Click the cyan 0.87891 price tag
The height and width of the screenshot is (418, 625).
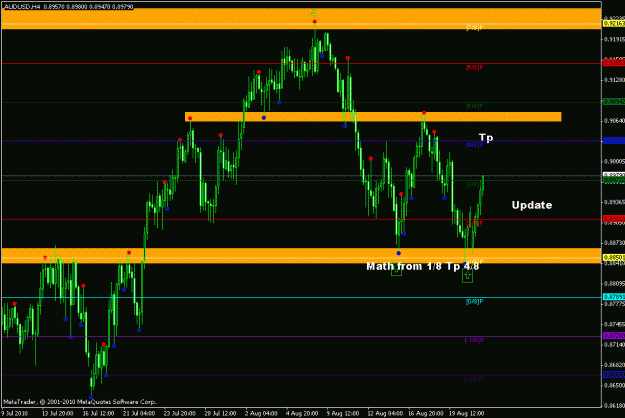pyautogui.click(x=614, y=297)
